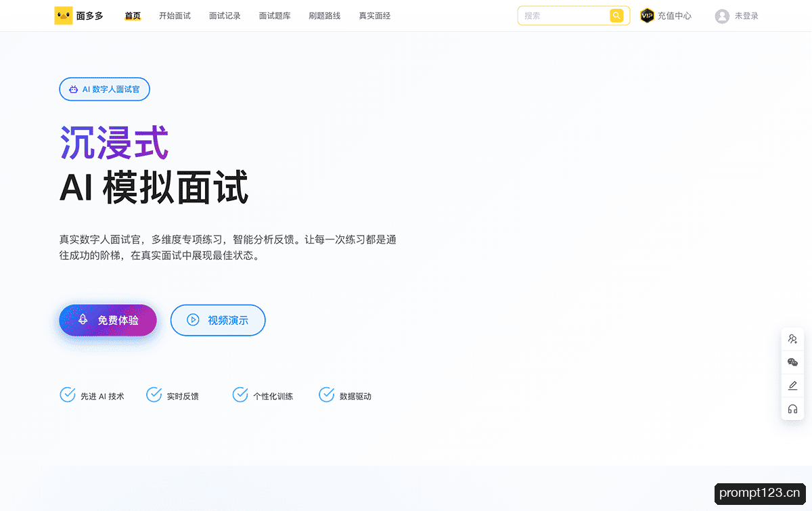Click the 免费体验 button
Viewport: 812px width, 511px height.
tap(108, 320)
